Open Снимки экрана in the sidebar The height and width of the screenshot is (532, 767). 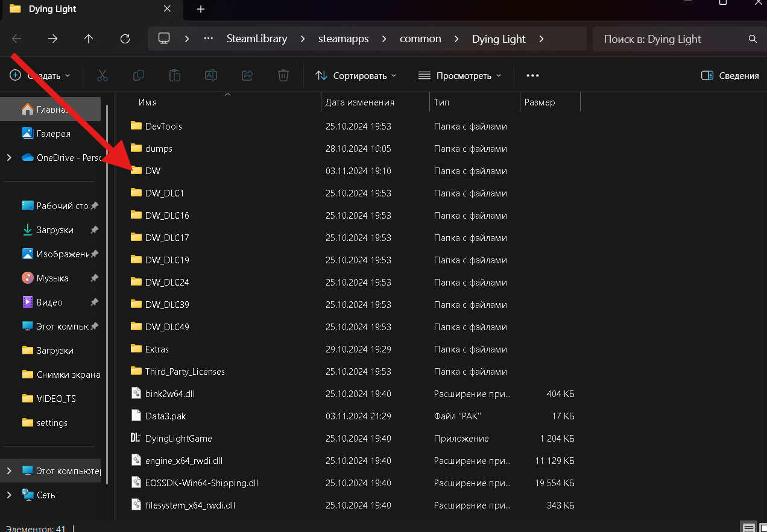pos(51,375)
